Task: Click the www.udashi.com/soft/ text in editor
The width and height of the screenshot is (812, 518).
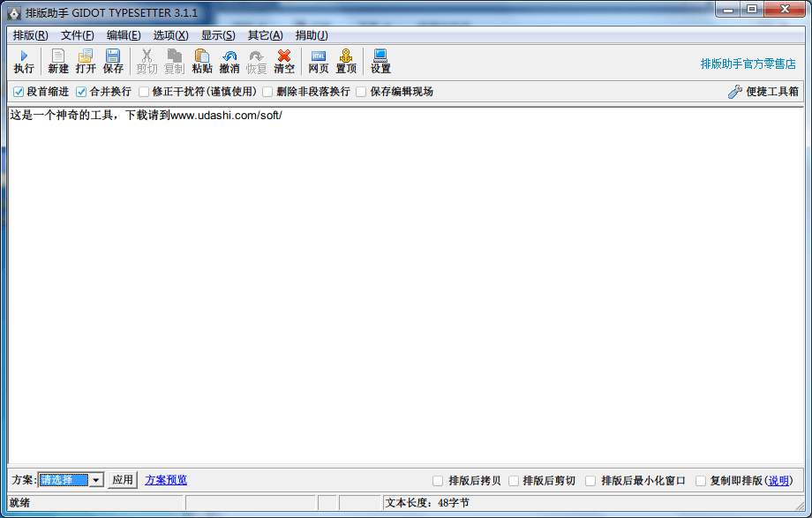Action: click(x=226, y=115)
